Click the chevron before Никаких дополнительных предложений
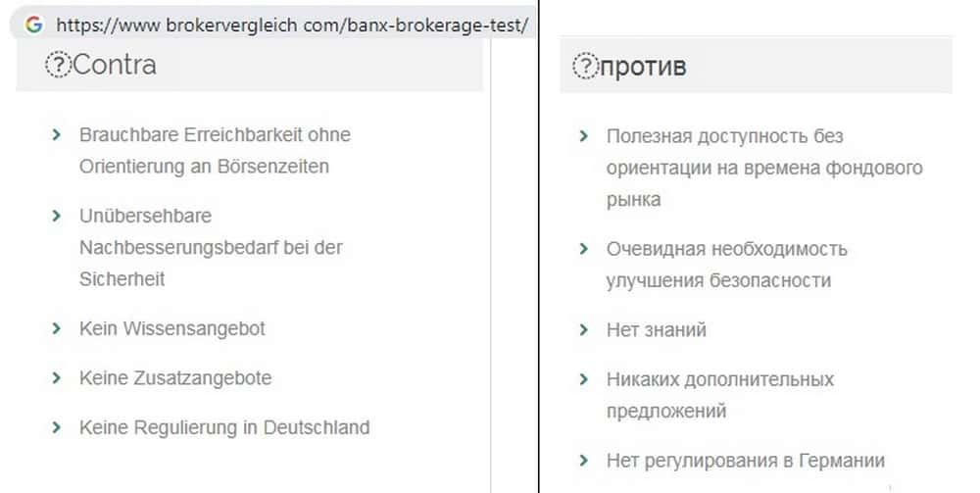Viewport: 980px width, 493px height. click(584, 378)
